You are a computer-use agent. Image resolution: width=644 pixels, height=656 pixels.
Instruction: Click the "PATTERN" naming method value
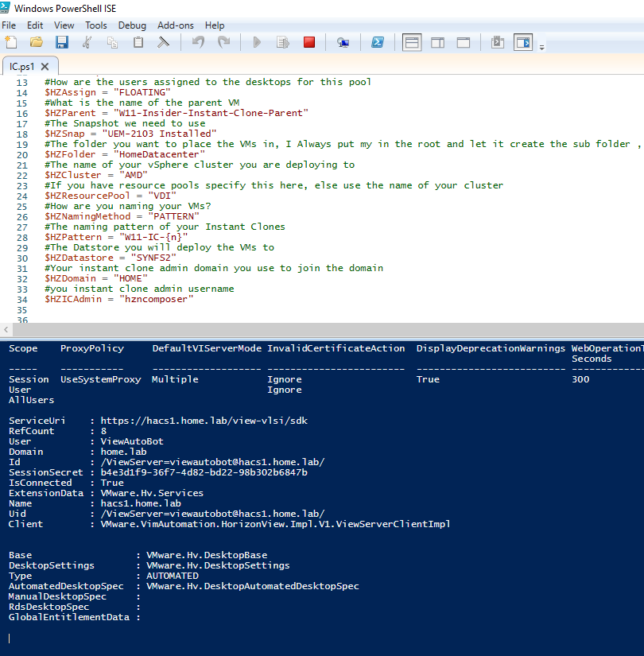point(173,216)
